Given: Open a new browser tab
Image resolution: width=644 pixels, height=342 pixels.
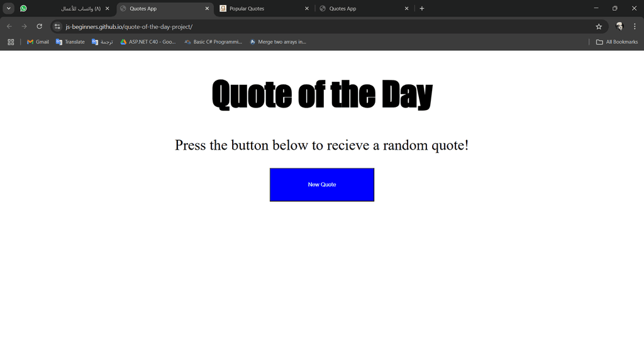Looking at the screenshot, I should 422,8.
